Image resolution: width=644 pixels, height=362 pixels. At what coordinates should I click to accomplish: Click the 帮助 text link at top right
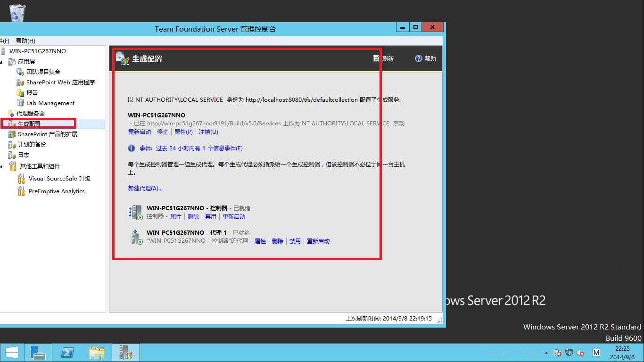pos(430,58)
